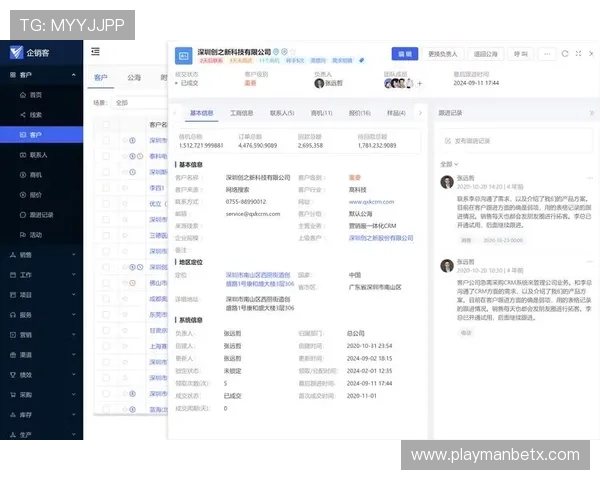Expand the 项目 sidebar group

(73, 295)
